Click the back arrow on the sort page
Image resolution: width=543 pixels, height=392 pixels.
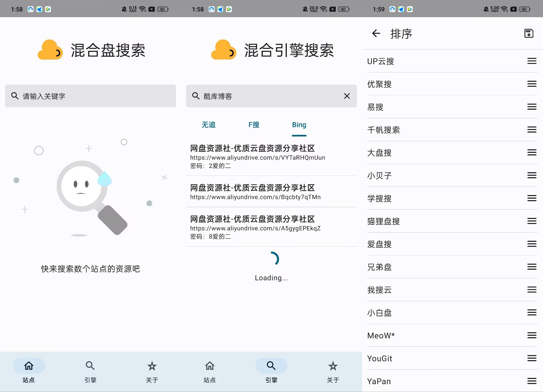click(376, 33)
